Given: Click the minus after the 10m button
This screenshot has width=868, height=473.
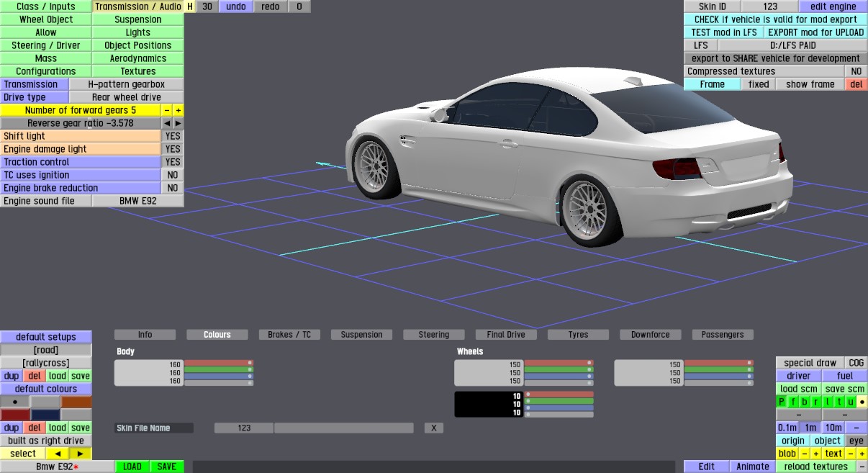Looking at the screenshot, I should [856, 428].
